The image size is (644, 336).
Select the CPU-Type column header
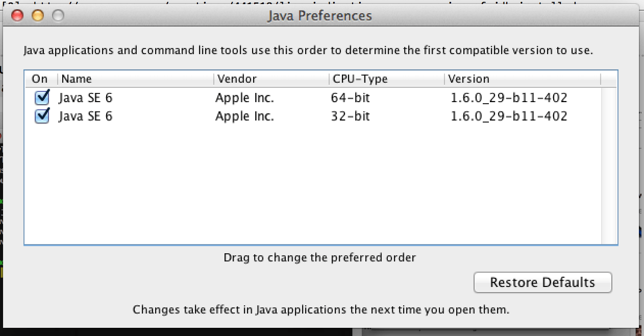(x=360, y=79)
